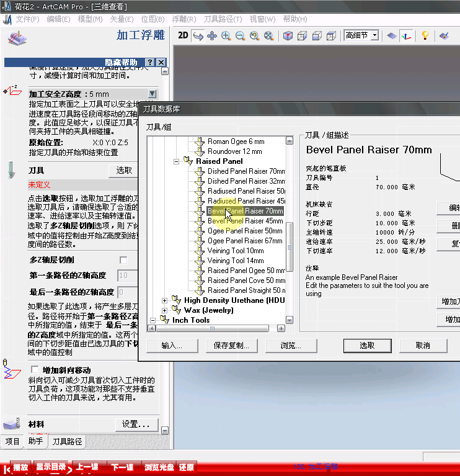Click the isometric view cube icon
Image resolution: width=460 pixels, height=476 pixels.
[x=288, y=35]
